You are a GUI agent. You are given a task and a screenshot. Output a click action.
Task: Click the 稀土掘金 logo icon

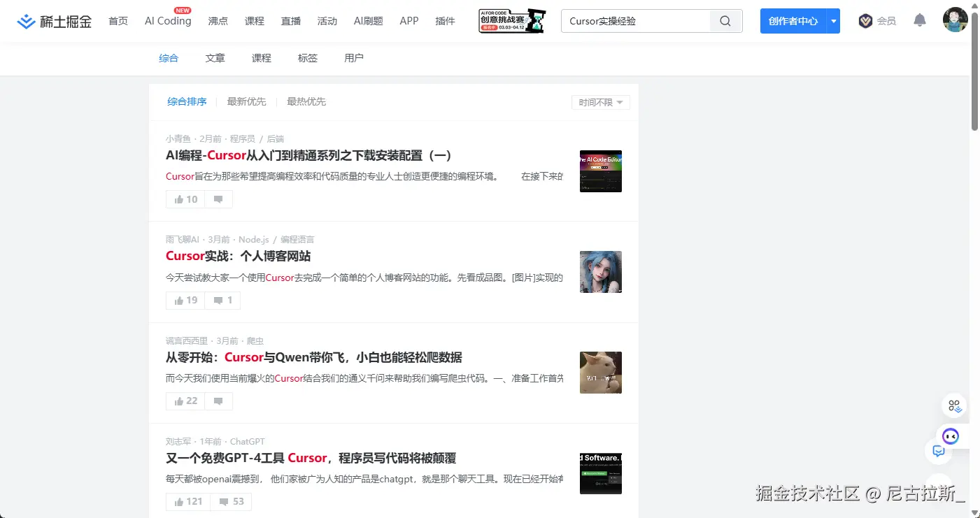[x=26, y=21]
